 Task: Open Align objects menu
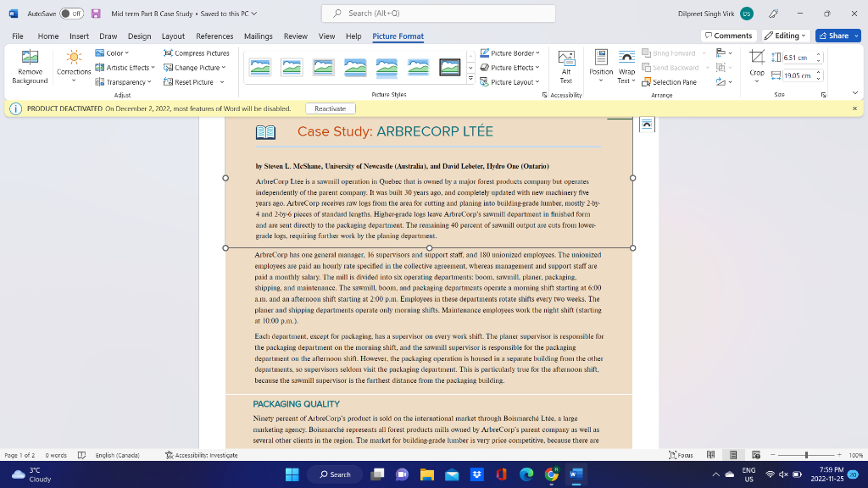[724, 53]
